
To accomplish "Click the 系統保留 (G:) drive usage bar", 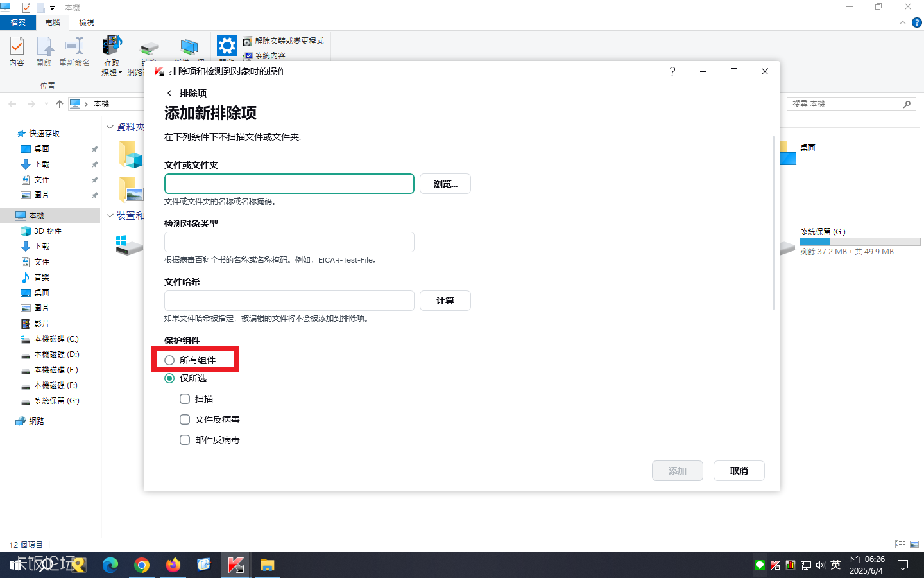I will pos(860,242).
